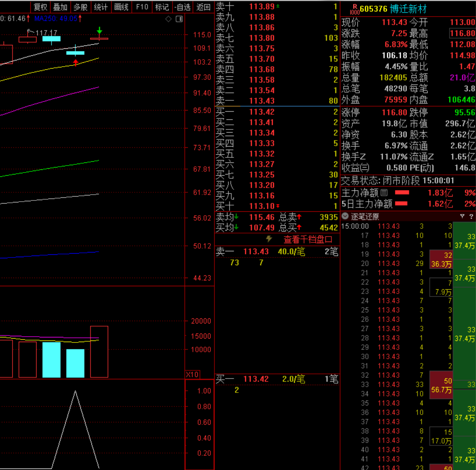This screenshot has width=476, height=470.
Task: Click the X10 volume scale toggle
Action: point(192,375)
